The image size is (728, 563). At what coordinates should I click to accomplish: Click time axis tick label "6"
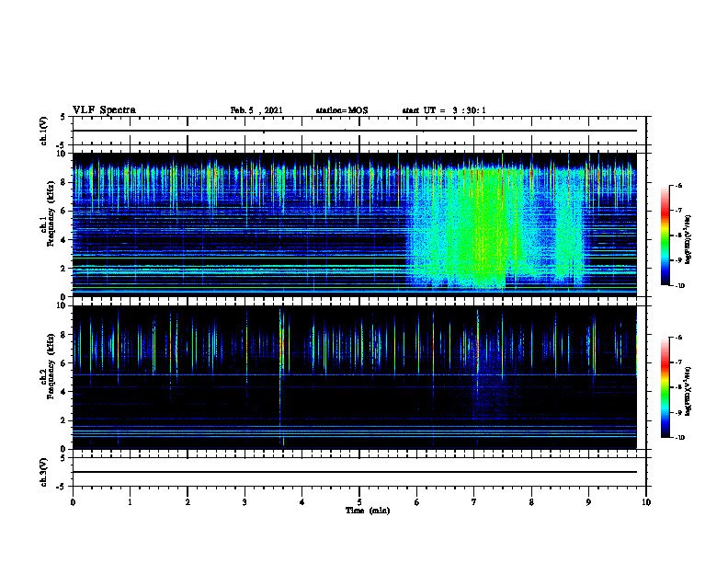pyautogui.click(x=417, y=502)
